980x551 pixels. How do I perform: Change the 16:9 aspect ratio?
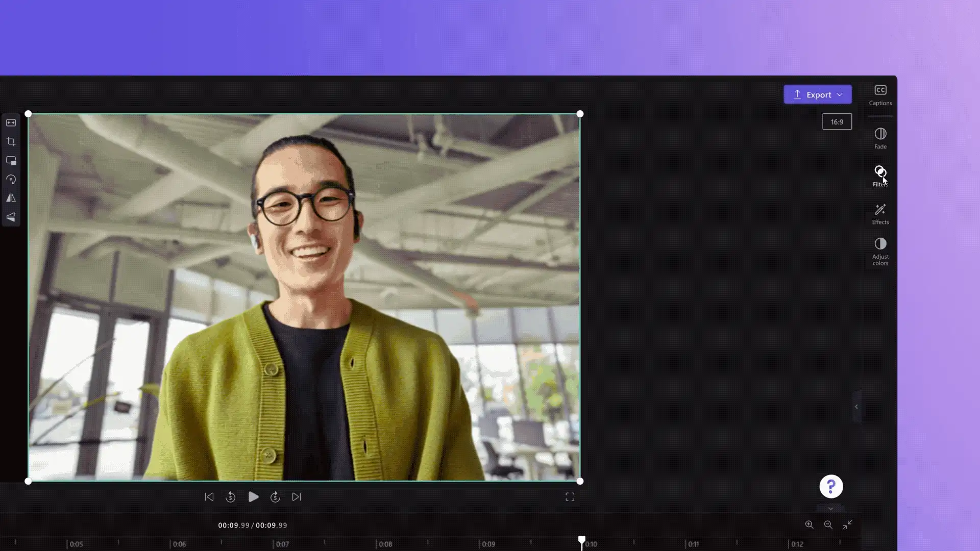[x=837, y=122]
